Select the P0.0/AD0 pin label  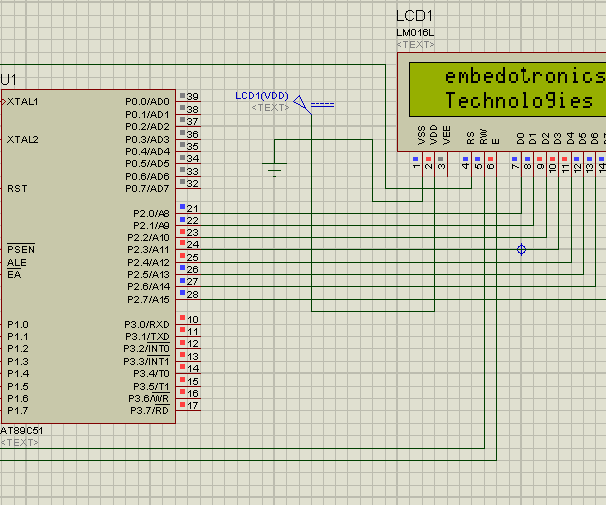(147, 102)
